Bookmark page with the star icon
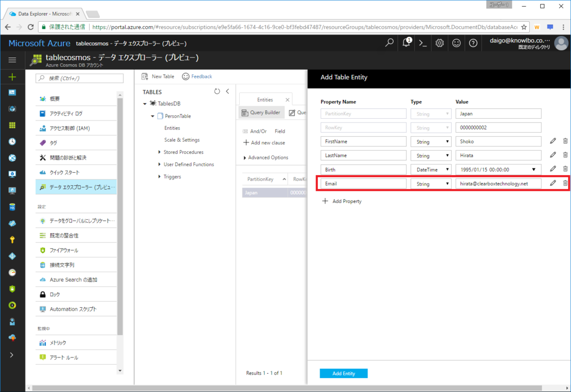 (x=524, y=27)
